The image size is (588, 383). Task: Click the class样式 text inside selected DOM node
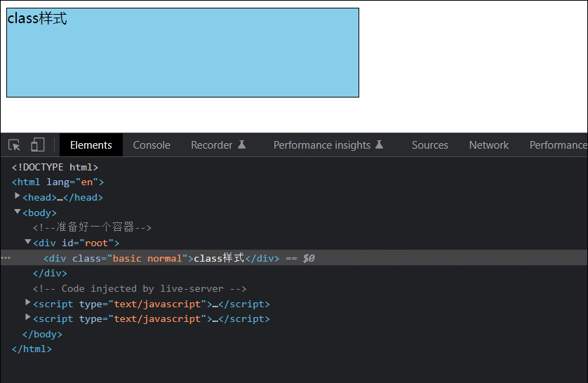point(219,258)
